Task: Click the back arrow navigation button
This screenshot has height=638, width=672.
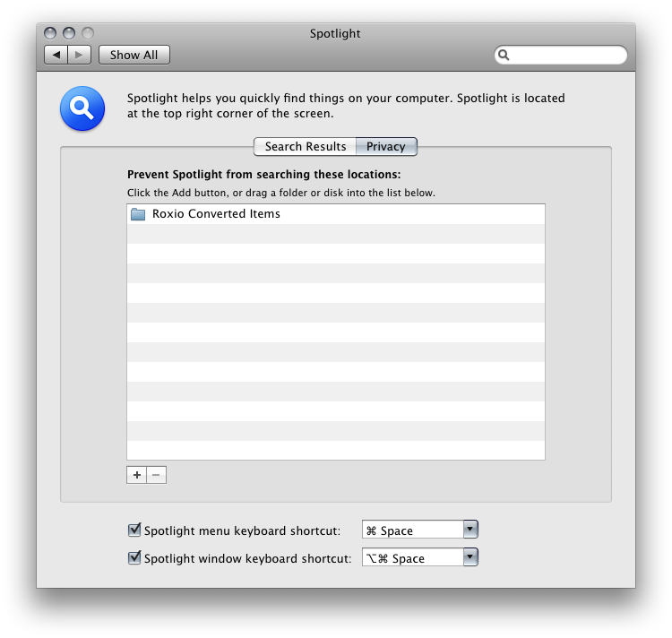Action: pos(56,55)
